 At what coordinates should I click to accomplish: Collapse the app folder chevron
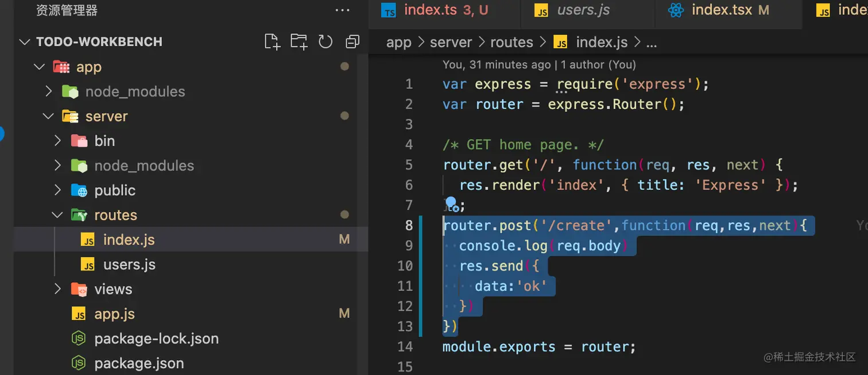tap(39, 67)
